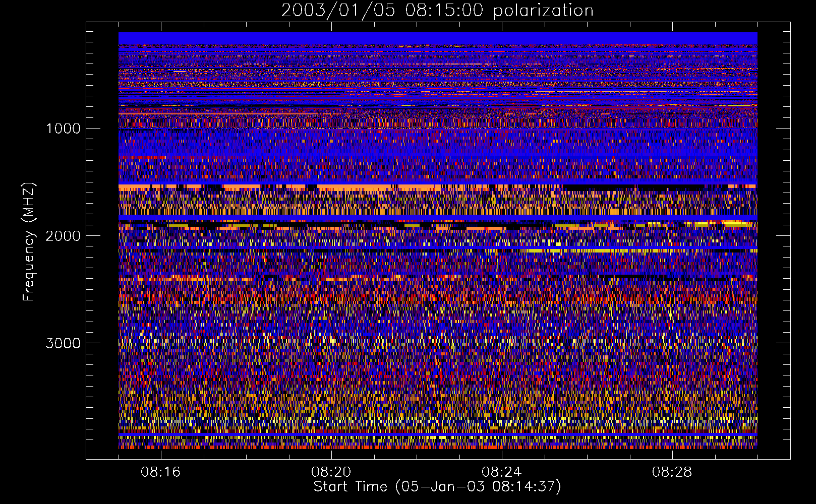Click the 3000 frequency tick label
Screen dimensions: 816x504
tap(63, 343)
